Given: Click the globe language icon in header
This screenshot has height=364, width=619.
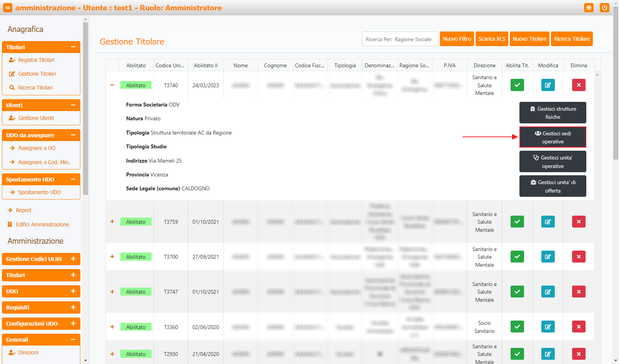Looking at the screenshot, I should click(589, 8).
